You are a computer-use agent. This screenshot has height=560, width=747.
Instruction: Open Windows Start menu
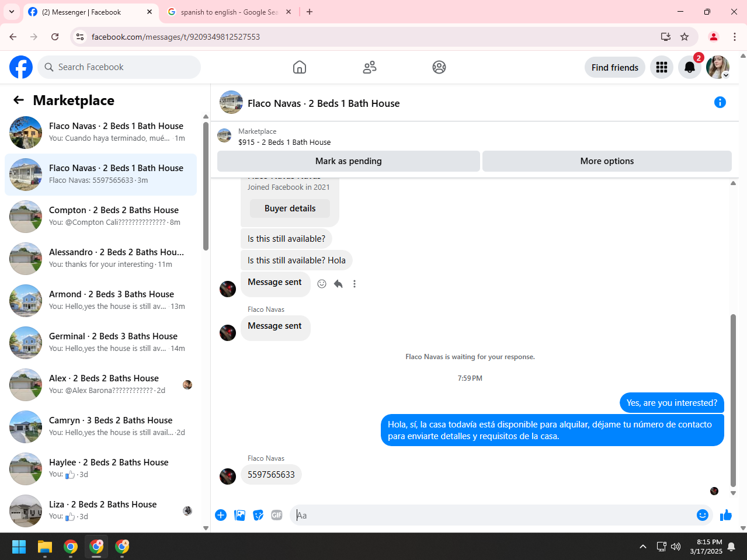pyautogui.click(x=19, y=547)
